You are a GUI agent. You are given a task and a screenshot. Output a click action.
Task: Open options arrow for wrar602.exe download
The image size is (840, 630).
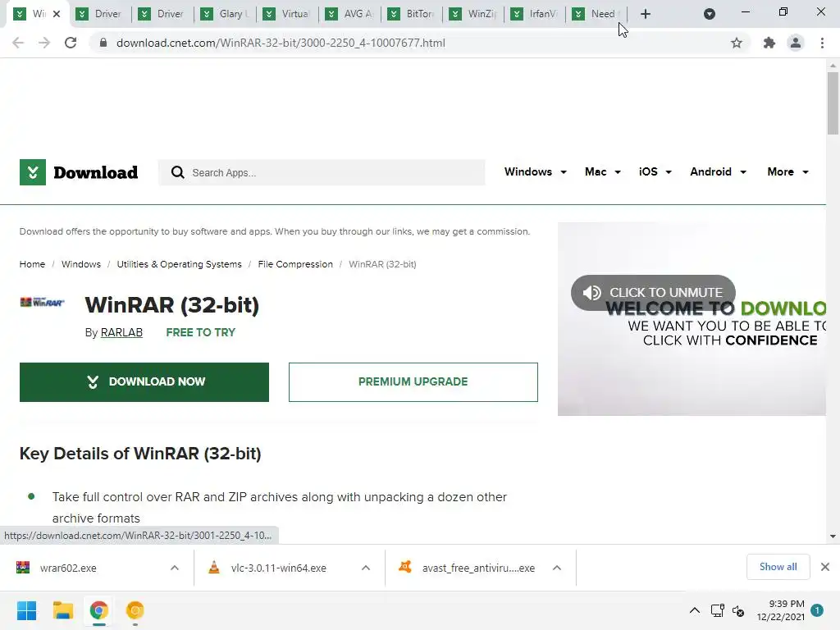(175, 568)
